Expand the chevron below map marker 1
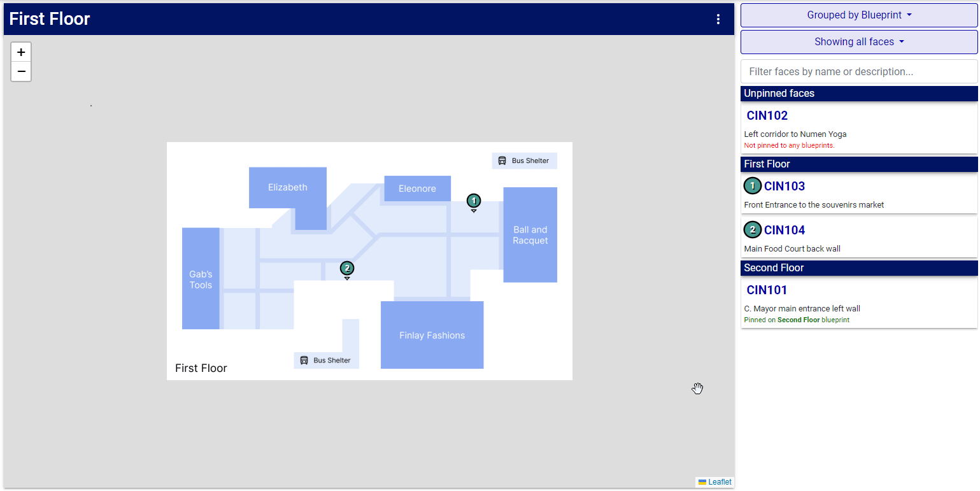This screenshot has height=491, width=980. tap(474, 210)
